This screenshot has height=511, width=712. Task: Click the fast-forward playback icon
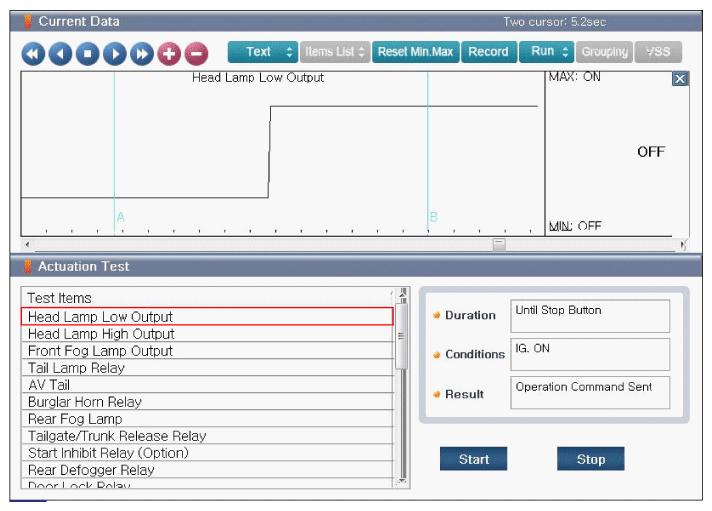[x=142, y=53]
